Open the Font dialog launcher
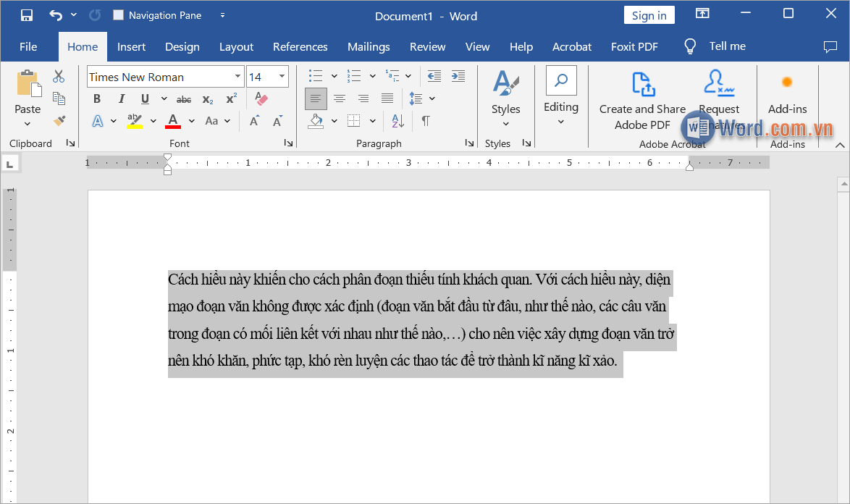This screenshot has height=504, width=850. click(x=288, y=143)
